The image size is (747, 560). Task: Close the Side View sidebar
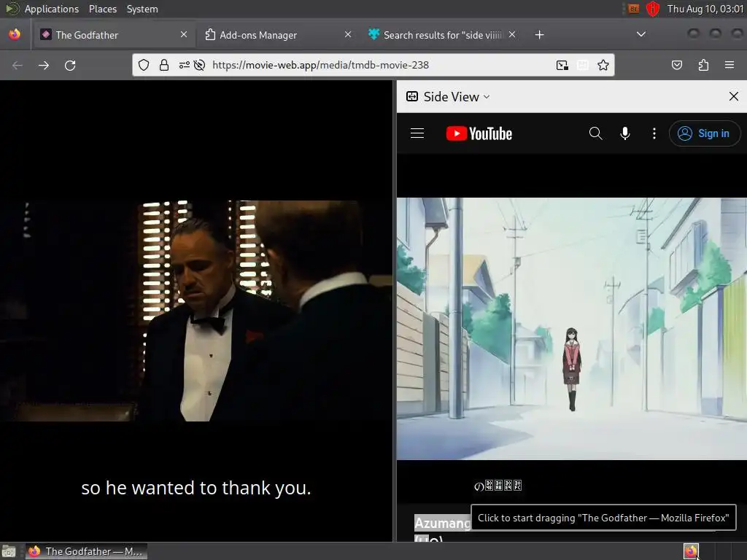pyautogui.click(x=734, y=97)
